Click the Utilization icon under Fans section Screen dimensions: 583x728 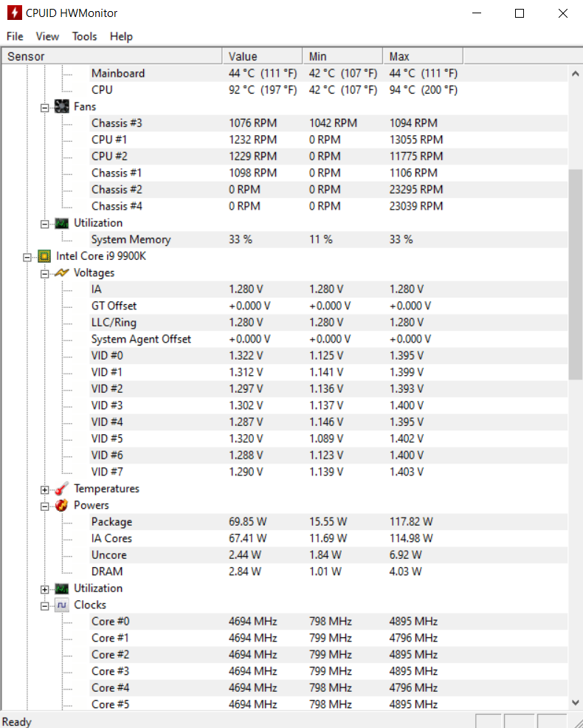click(x=61, y=223)
